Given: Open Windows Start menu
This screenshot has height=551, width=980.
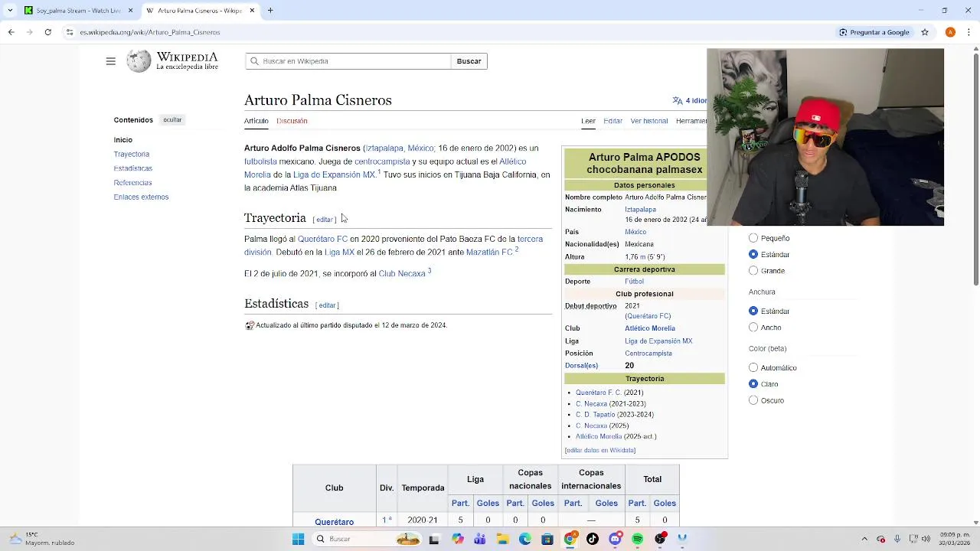Looking at the screenshot, I should click(x=298, y=539).
